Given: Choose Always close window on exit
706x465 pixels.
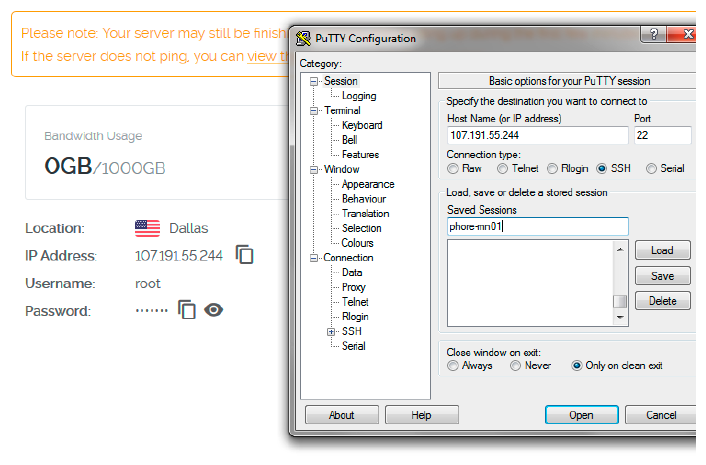Looking at the screenshot, I should pos(453,366).
